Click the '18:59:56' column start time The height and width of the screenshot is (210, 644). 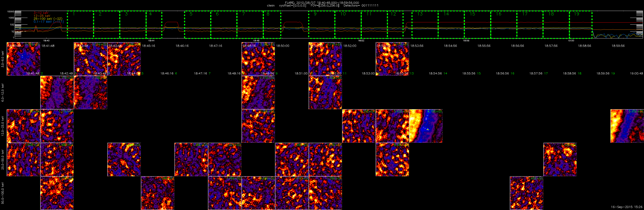pos(618,46)
